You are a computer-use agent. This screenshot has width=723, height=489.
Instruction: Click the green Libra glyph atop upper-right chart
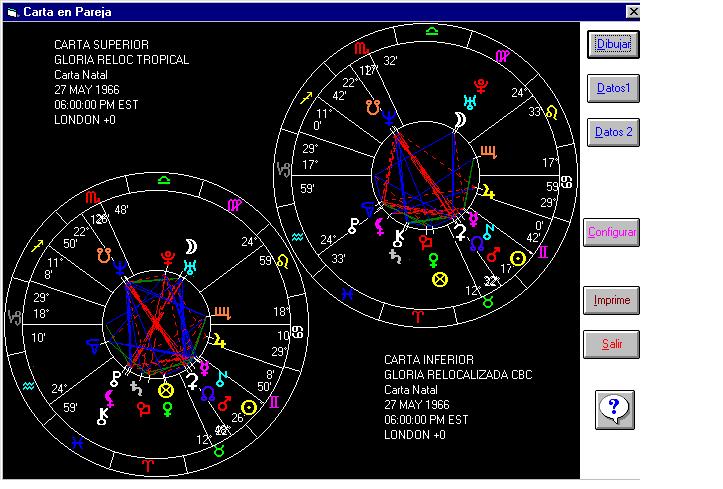pyautogui.click(x=431, y=31)
